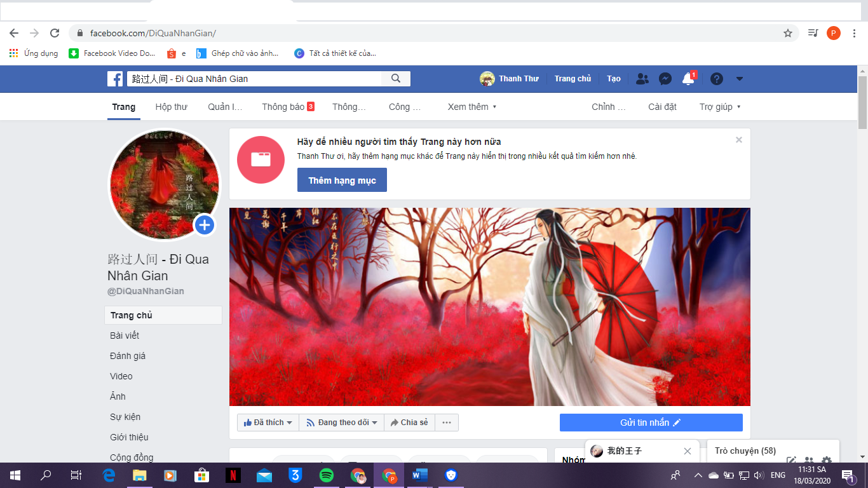Bookmark this page with the star icon

click(x=788, y=33)
